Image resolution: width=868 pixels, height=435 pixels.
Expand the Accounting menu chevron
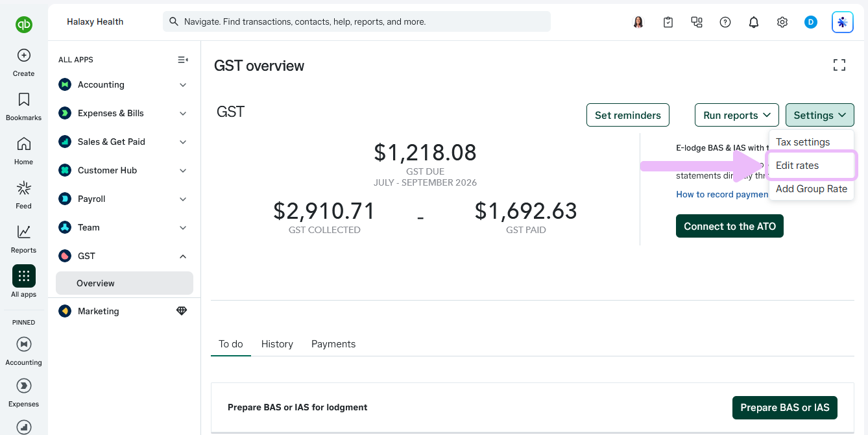point(183,85)
